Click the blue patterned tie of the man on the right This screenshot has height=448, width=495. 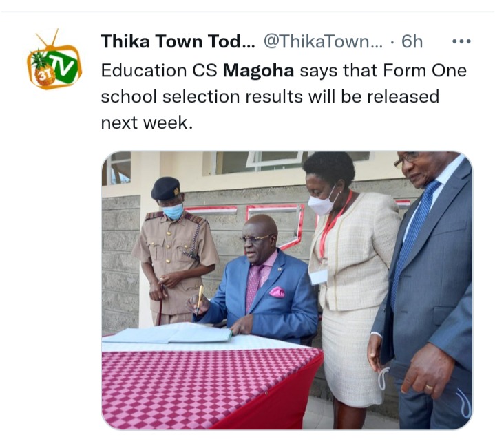(x=412, y=239)
